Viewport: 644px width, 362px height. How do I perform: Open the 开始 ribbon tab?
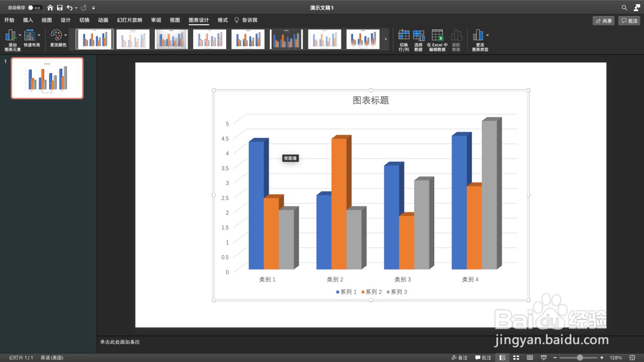click(9, 20)
